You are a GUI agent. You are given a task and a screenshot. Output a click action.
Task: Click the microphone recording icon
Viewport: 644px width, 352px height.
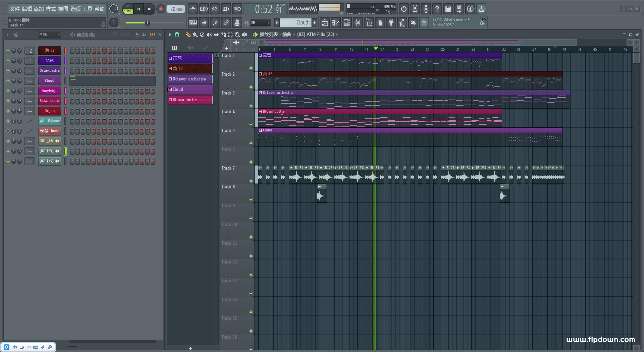click(x=426, y=9)
